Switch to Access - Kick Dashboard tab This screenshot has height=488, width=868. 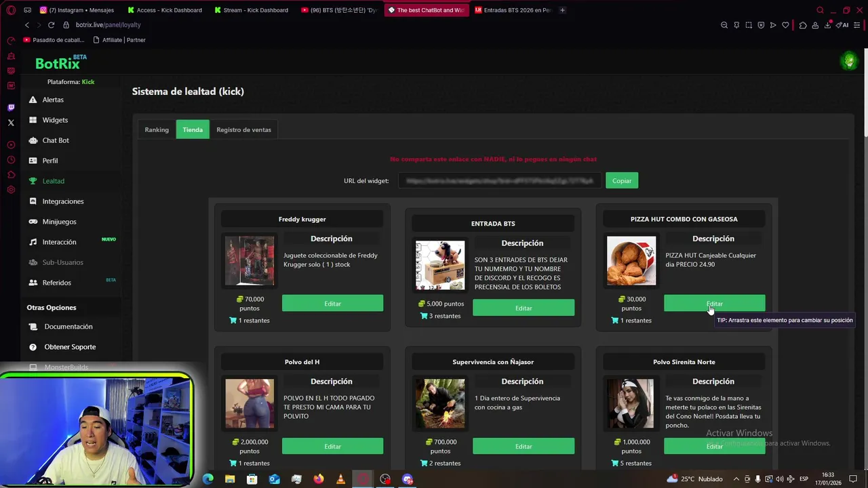[165, 10]
